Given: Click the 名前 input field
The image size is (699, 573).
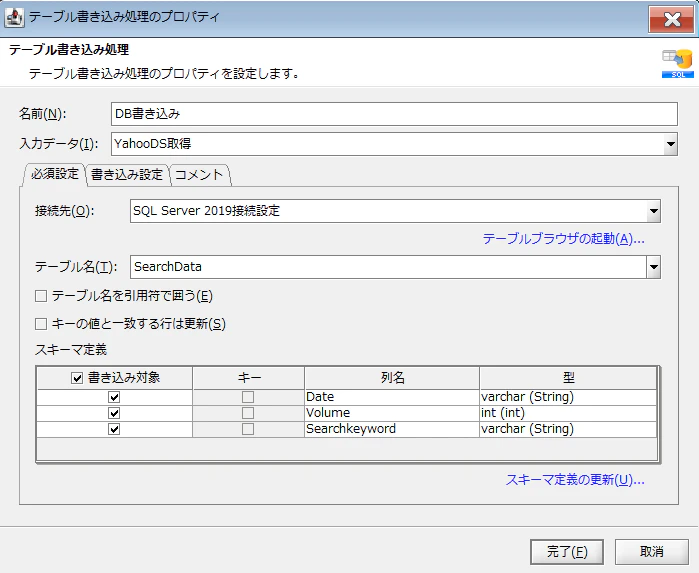Looking at the screenshot, I should click(x=394, y=114).
